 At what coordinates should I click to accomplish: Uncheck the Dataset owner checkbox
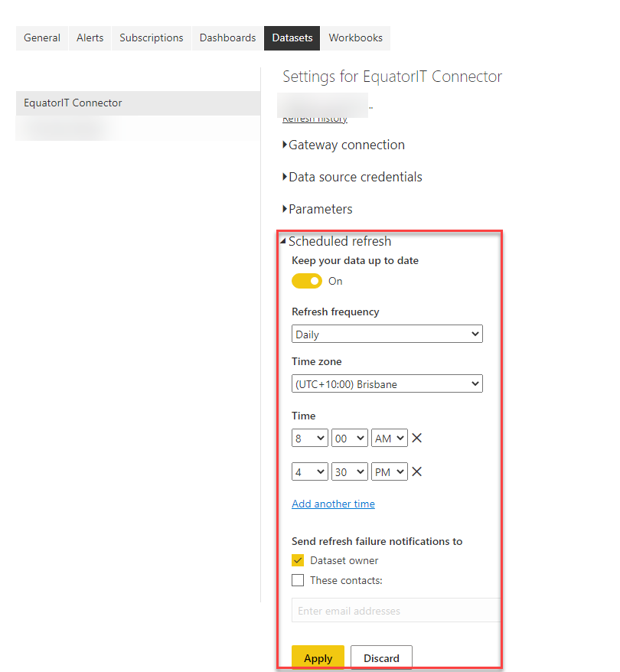coord(298,560)
